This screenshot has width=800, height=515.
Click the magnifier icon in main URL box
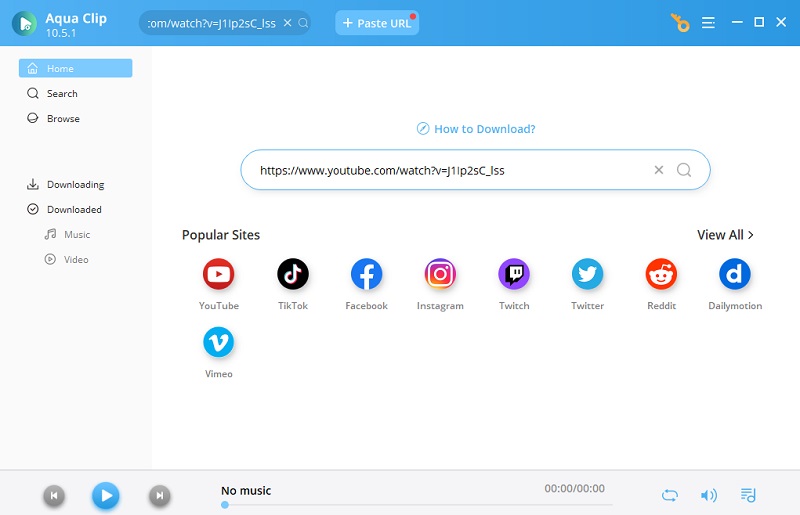click(x=684, y=170)
